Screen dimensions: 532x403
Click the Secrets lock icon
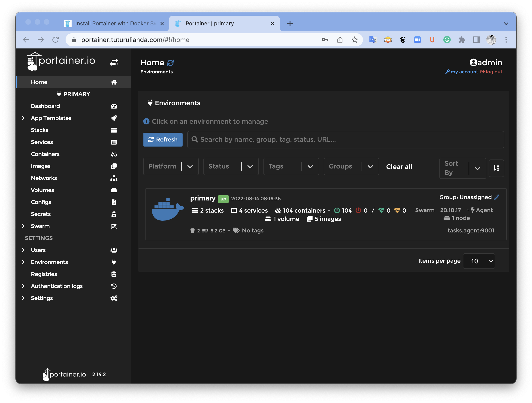coord(114,214)
